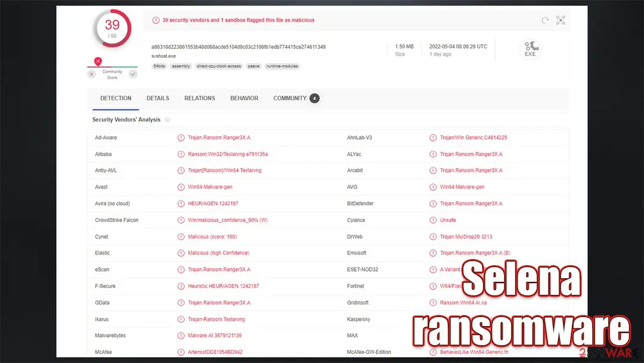The width and height of the screenshot is (644, 363).
Task: Click the svshost.exe file name
Action: (x=163, y=56)
